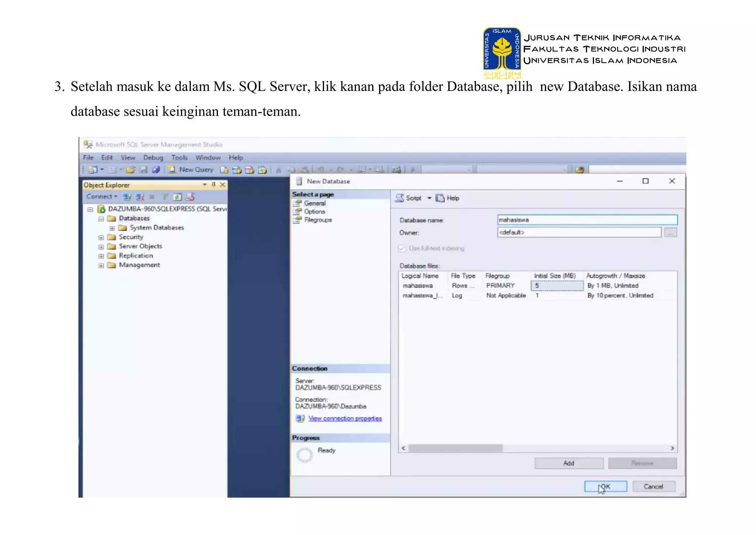This screenshot has width=756, height=535.
Task: Open View connection properties link
Action: click(345, 418)
